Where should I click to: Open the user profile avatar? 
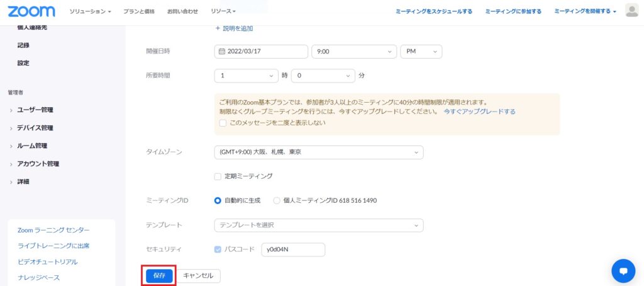(x=631, y=11)
